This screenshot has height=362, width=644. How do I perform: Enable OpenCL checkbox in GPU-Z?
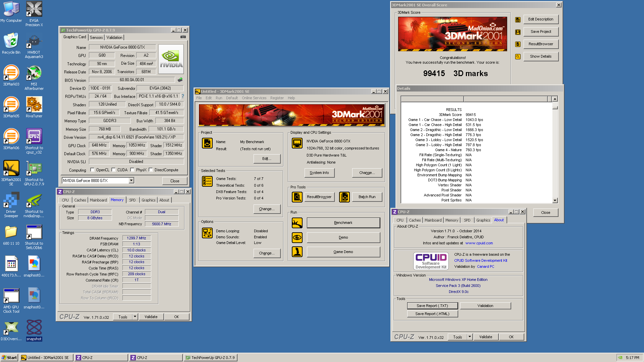point(93,170)
